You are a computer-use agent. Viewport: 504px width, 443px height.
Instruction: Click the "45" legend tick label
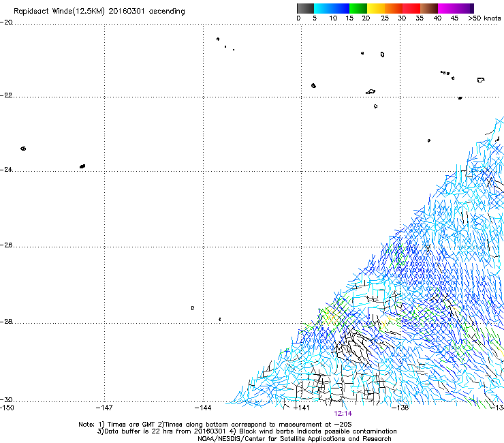click(454, 18)
